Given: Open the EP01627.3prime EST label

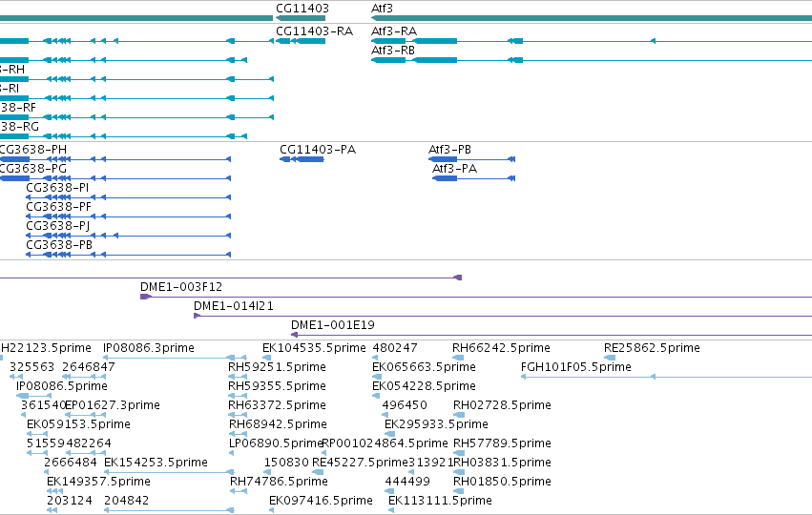Looking at the screenshot, I should (113, 405).
